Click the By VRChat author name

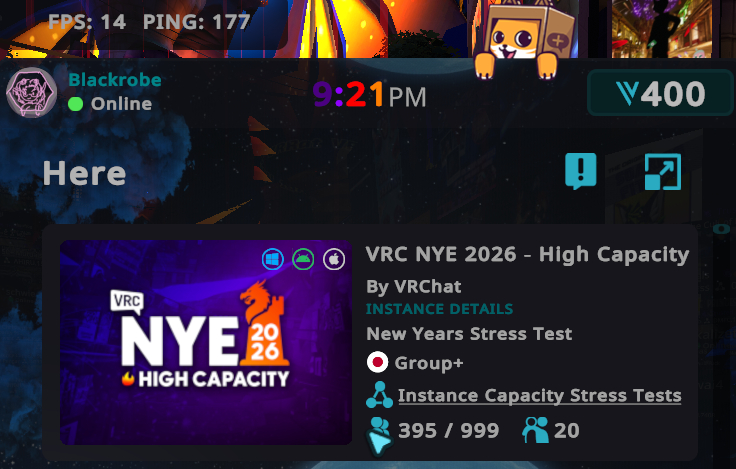tap(414, 286)
